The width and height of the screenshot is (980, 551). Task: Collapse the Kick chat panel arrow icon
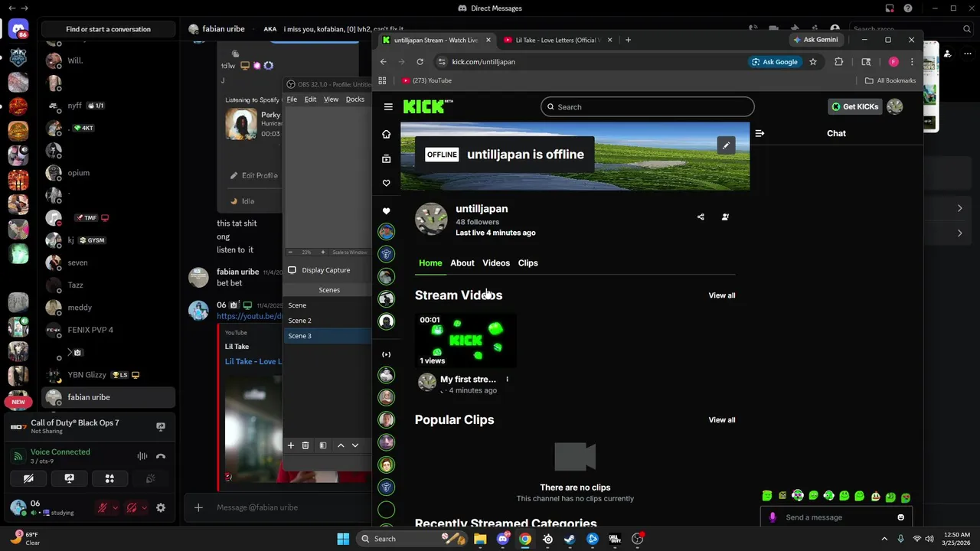(759, 133)
